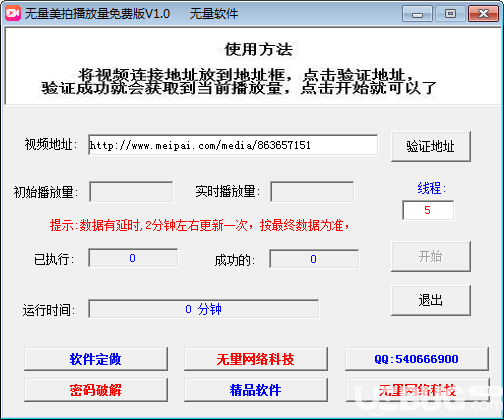This screenshot has height=420, width=504.
Task: Click the lower 无里网络科技 button
Action: point(417,390)
